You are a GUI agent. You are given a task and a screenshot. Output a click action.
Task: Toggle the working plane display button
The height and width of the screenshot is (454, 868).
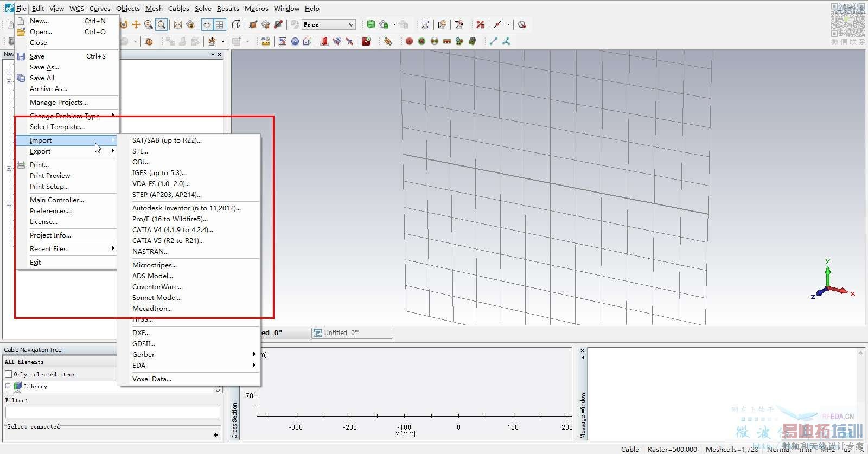[207, 24]
